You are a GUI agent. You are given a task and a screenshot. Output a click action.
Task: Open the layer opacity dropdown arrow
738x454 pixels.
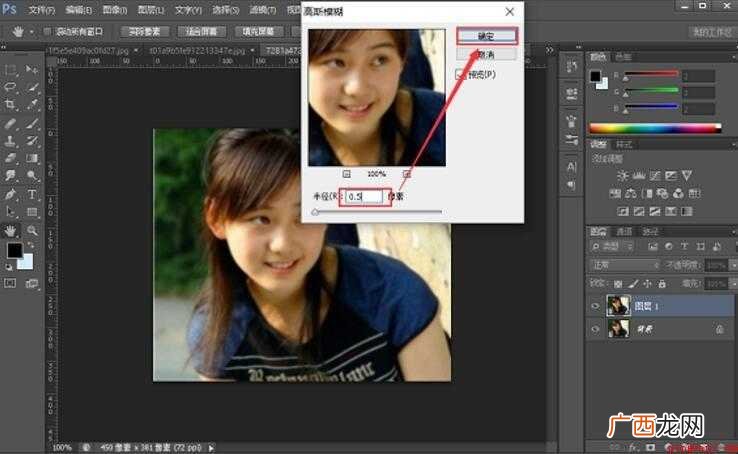pos(733,266)
